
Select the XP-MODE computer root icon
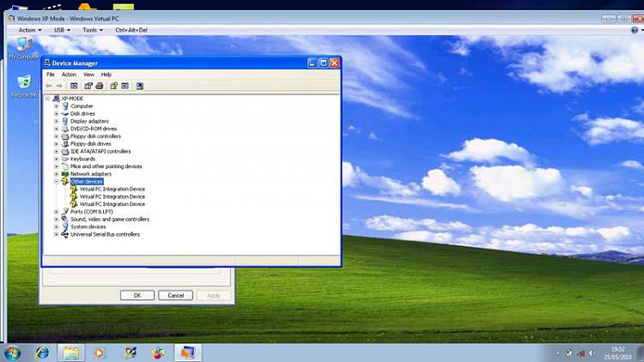click(57, 99)
